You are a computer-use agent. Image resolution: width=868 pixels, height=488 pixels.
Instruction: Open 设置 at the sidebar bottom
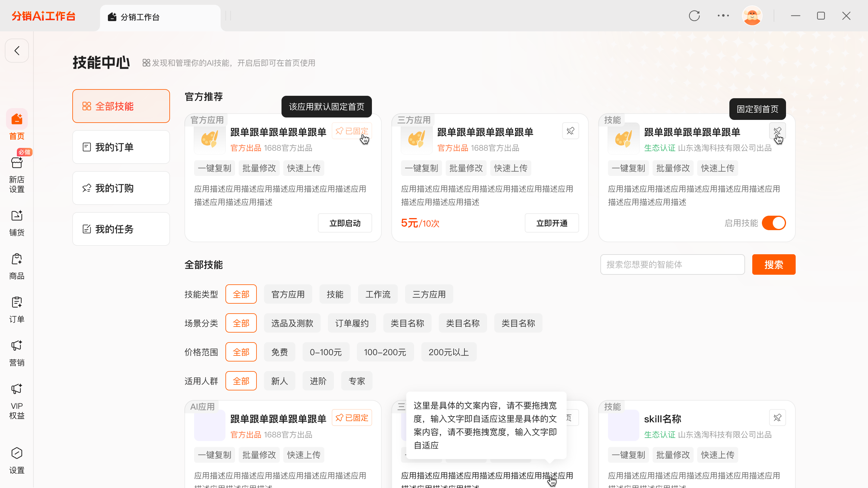[17, 461]
